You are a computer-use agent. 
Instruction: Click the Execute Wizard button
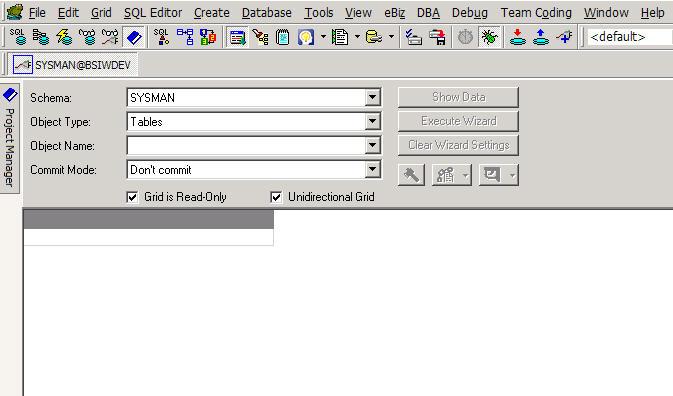[458, 121]
